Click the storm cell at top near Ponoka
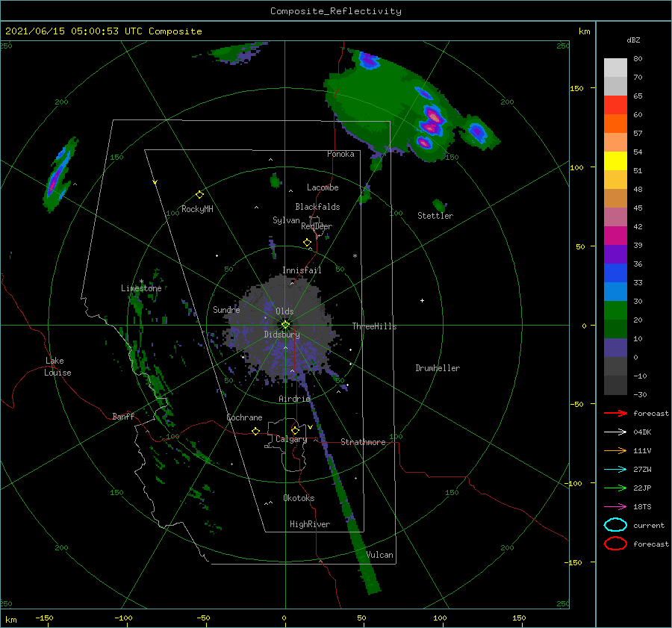672x628 pixels. [x=369, y=61]
